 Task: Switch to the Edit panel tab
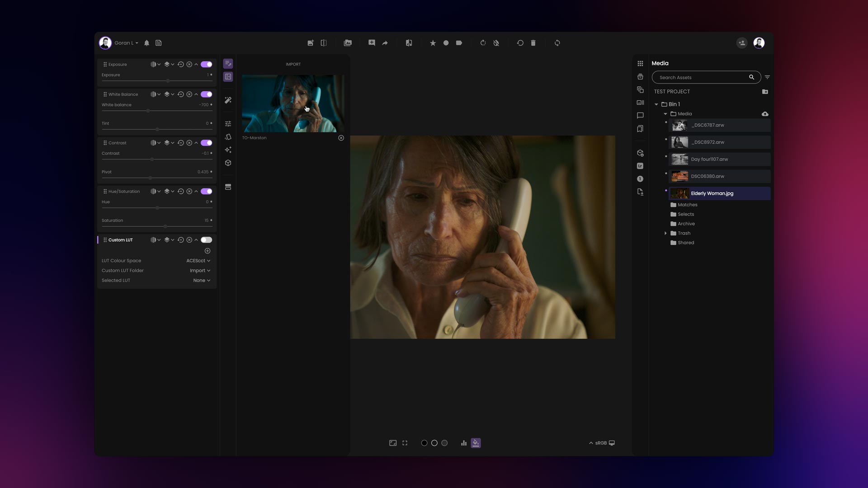[228, 63]
